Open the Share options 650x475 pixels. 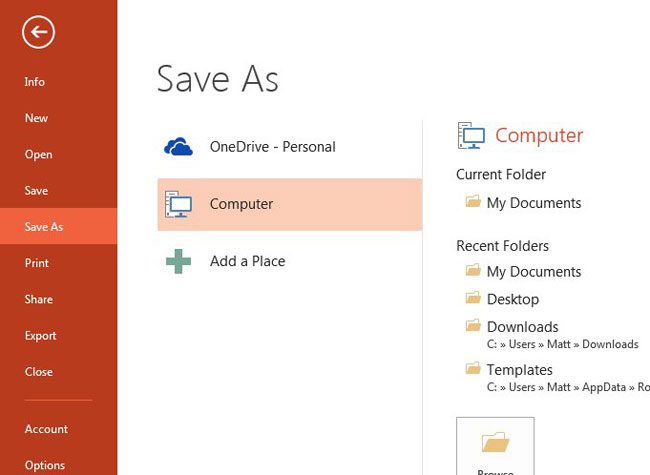38,299
